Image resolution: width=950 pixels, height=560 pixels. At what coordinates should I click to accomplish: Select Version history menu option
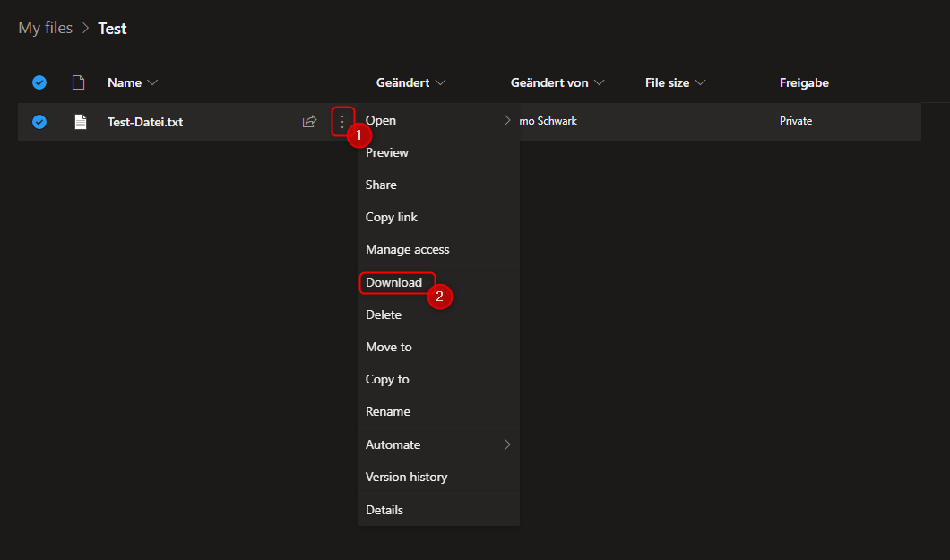pyautogui.click(x=406, y=477)
